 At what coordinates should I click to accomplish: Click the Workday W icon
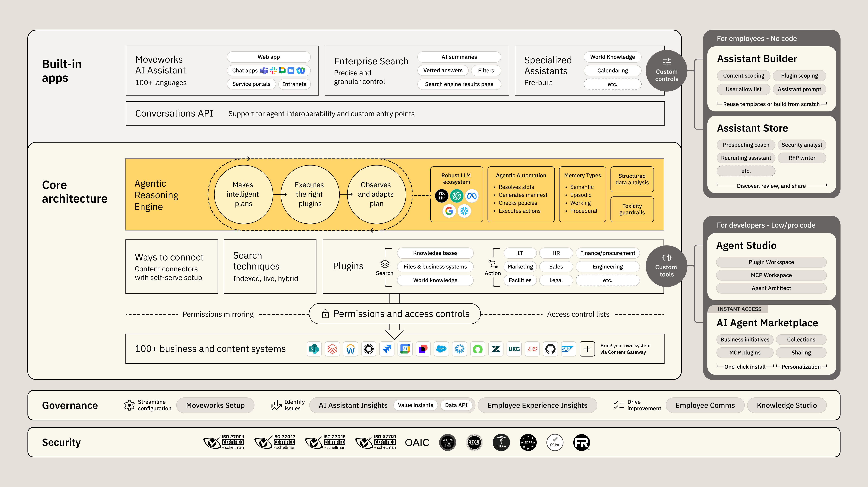350,349
